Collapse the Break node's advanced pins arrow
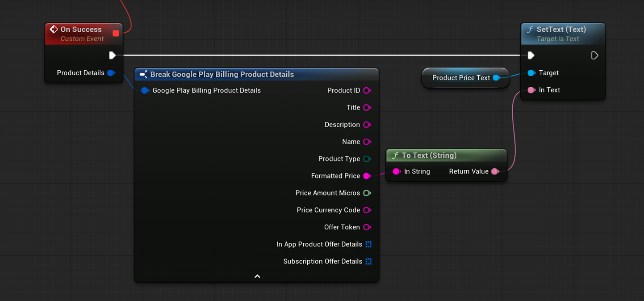 (x=257, y=276)
